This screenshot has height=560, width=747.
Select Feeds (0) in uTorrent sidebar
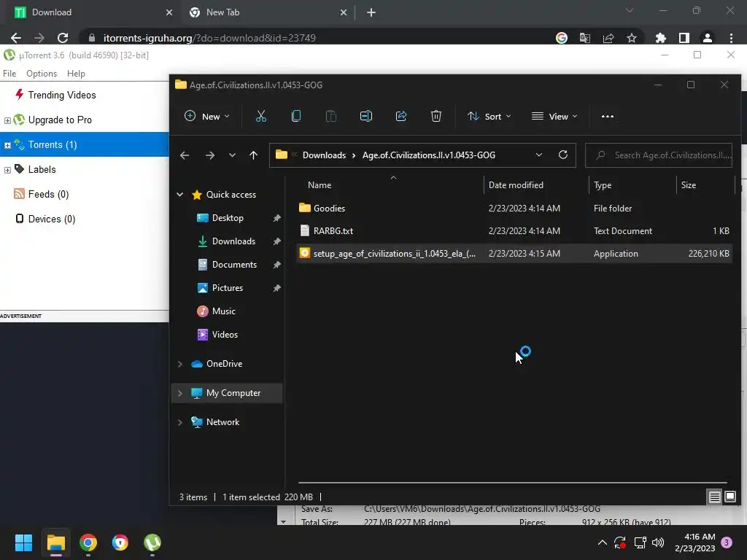[48, 194]
